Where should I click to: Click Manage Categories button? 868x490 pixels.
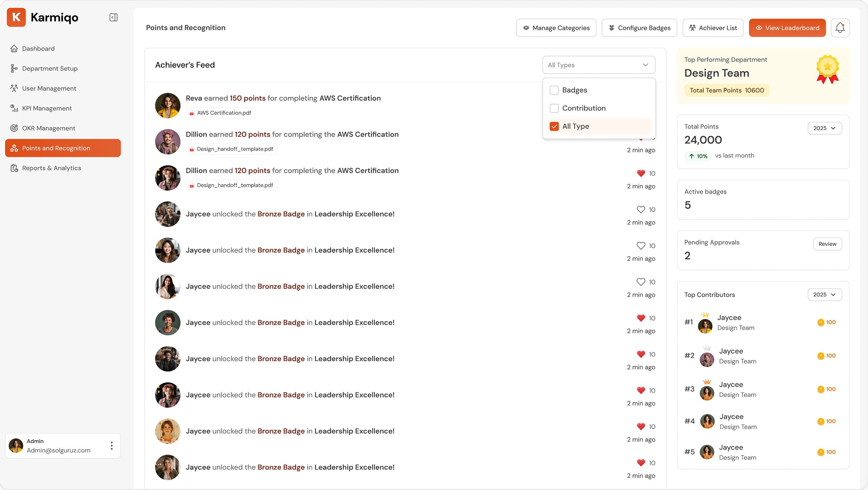point(556,28)
